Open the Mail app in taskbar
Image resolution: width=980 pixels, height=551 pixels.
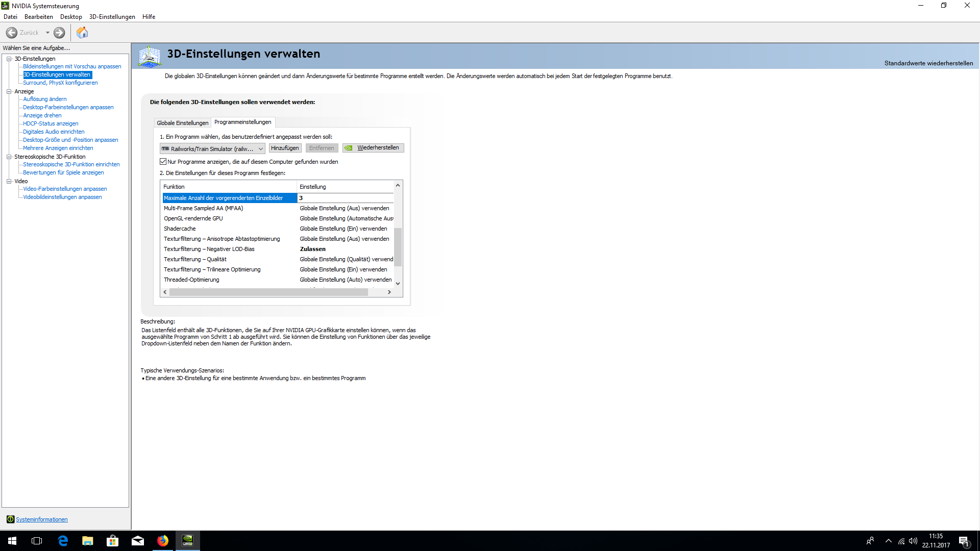[138, 541]
